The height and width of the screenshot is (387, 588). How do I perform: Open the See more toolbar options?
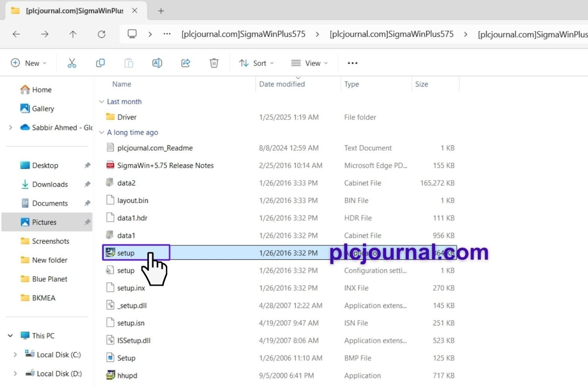(352, 63)
